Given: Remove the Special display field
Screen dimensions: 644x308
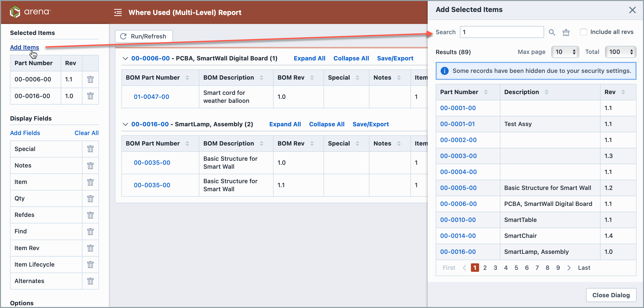Looking at the screenshot, I should tap(90, 149).
